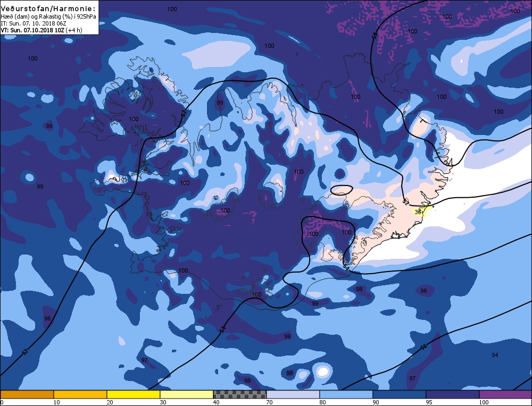This screenshot has width=532, height=406.
Task: Click the checkered gray 40–70 legend swatch
Action: tap(240, 394)
